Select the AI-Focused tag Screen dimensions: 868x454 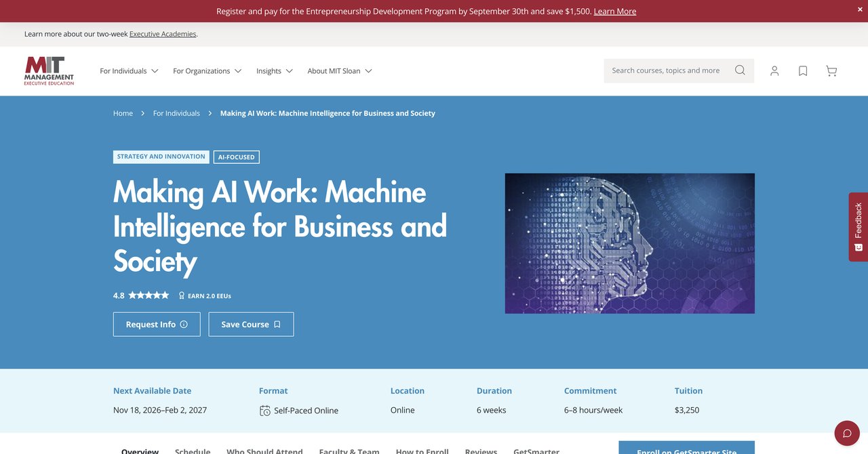pos(237,157)
